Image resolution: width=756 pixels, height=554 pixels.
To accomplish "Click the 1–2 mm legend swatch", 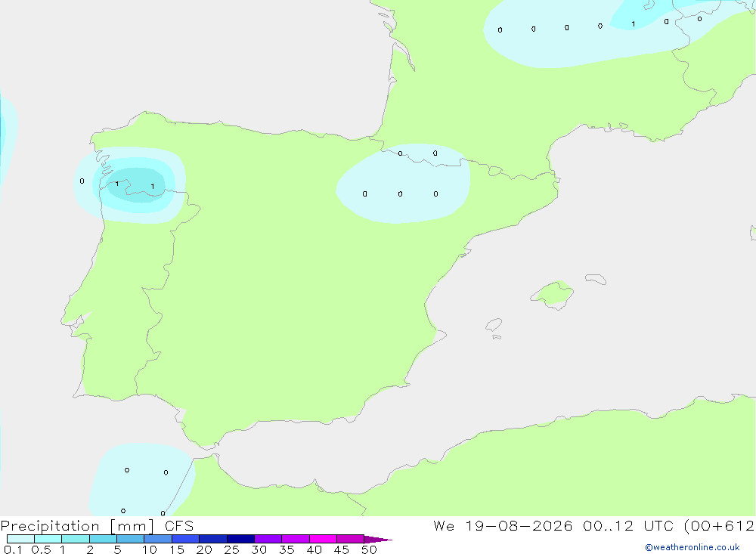I will (x=76, y=539).
